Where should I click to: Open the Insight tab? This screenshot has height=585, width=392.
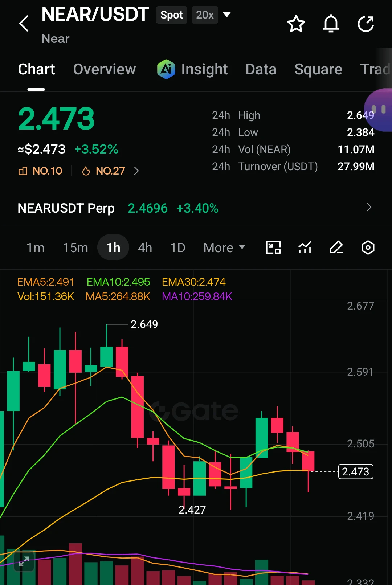coord(204,69)
